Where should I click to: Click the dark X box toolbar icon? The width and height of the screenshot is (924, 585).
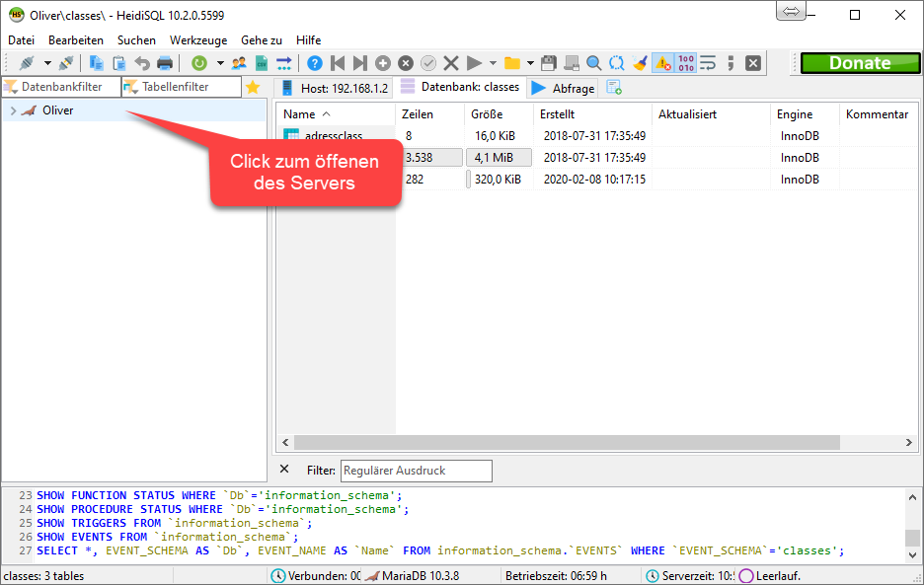tap(753, 63)
